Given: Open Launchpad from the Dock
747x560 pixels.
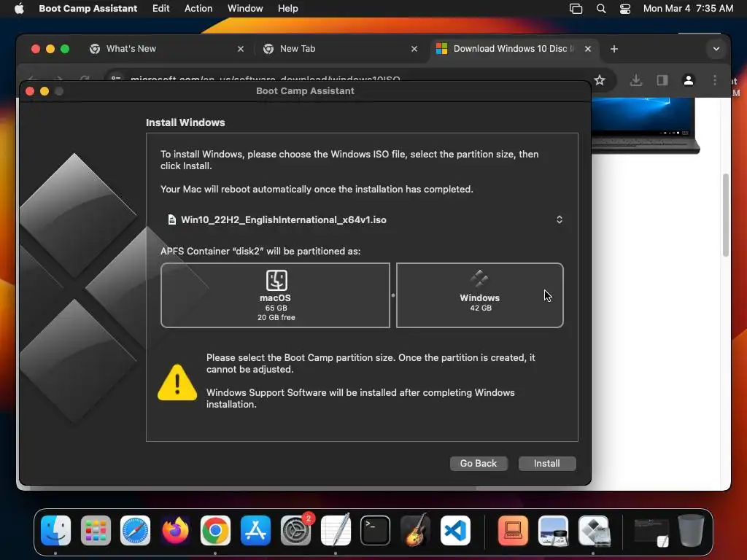Looking at the screenshot, I should [96, 530].
